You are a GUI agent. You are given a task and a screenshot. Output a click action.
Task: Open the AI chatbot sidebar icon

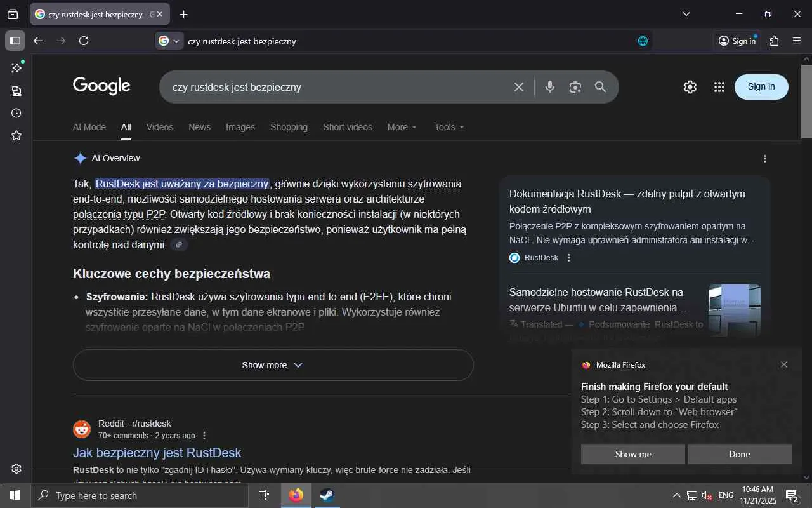pos(16,68)
